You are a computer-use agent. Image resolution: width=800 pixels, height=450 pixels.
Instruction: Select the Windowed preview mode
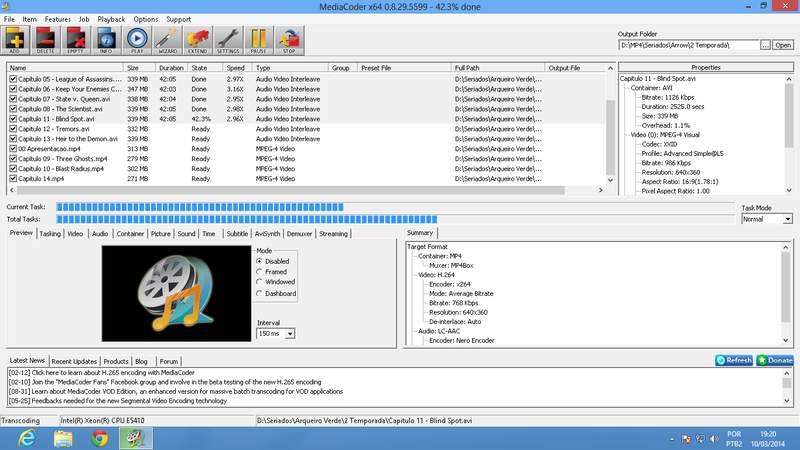260,282
